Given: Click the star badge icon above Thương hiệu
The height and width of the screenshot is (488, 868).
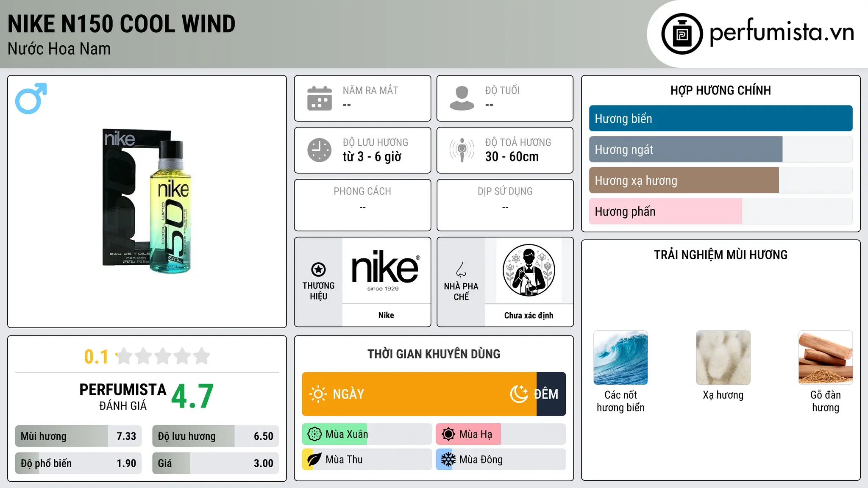Looking at the screenshot, I should click(318, 269).
